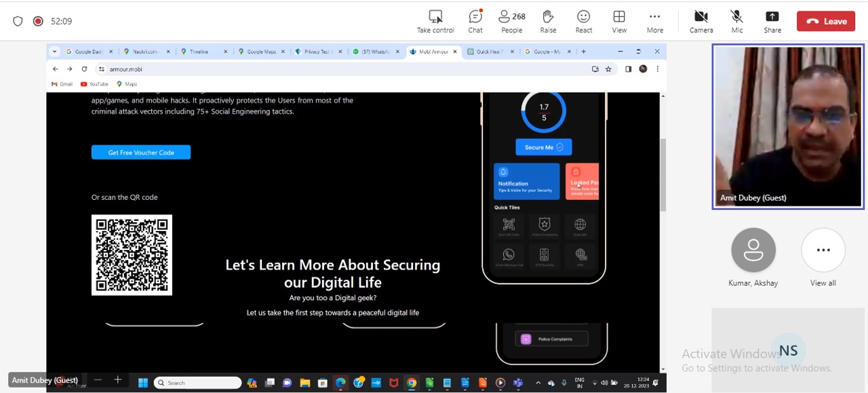The height and width of the screenshot is (393, 868).
Task: Click the Police Complaints quick tile
Action: click(x=545, y=226)
